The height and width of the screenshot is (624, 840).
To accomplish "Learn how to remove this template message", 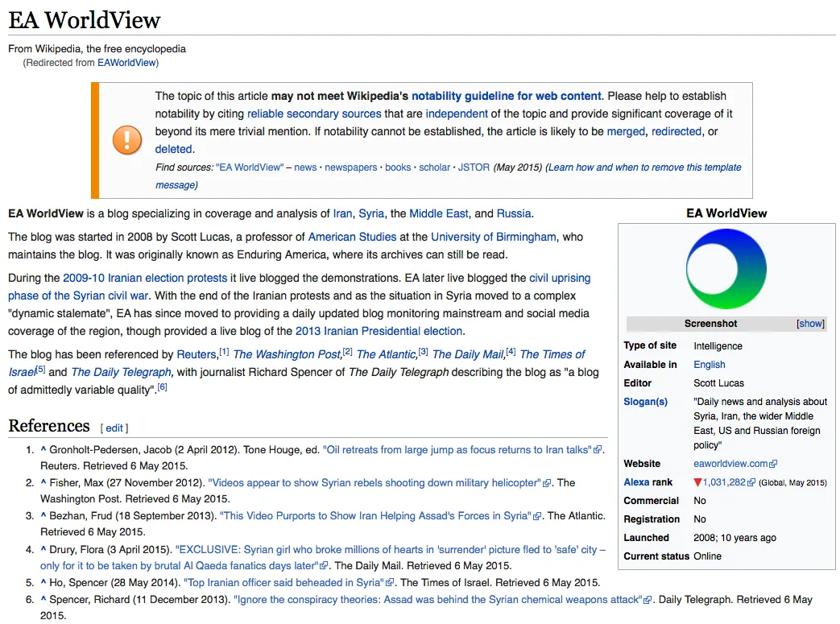I will click(449, 176).
